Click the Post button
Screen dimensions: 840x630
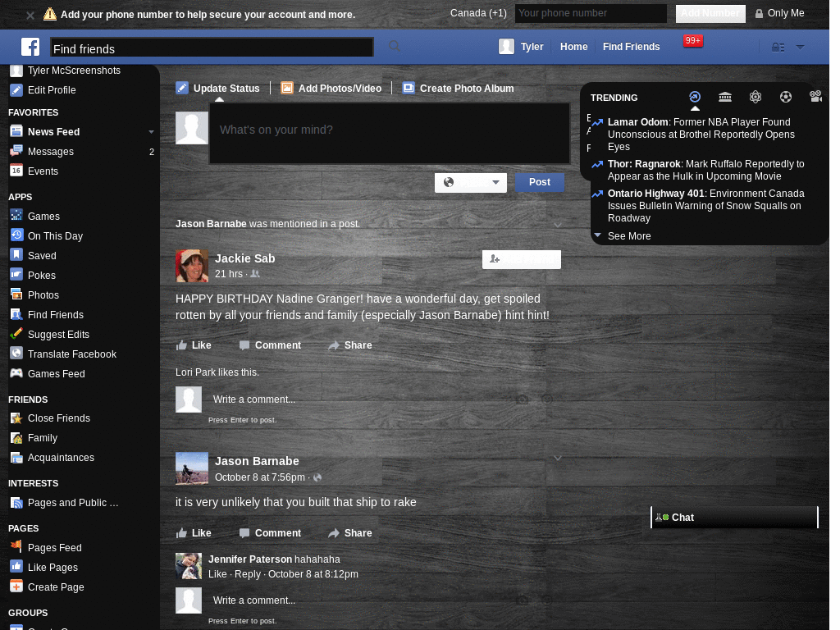click(540, 182)
